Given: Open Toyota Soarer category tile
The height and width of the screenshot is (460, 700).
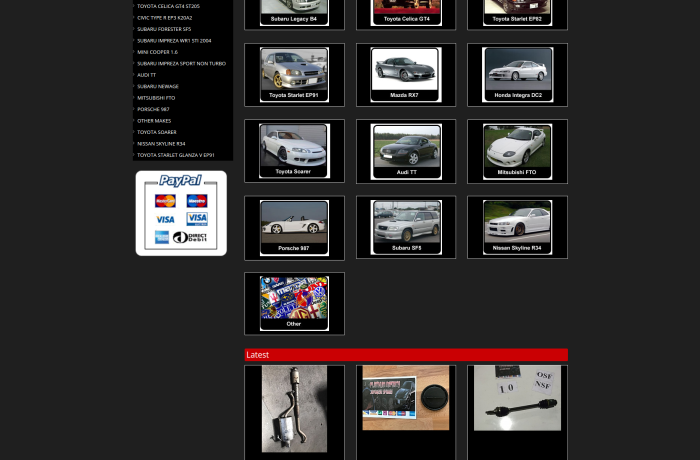Looking at the screenshot, I should click(294, 151).
